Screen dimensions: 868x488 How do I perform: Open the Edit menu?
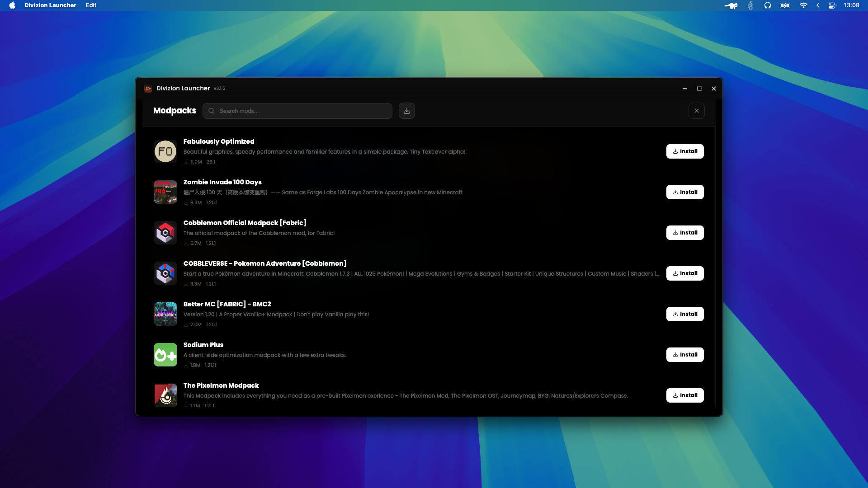coord(91,5)
